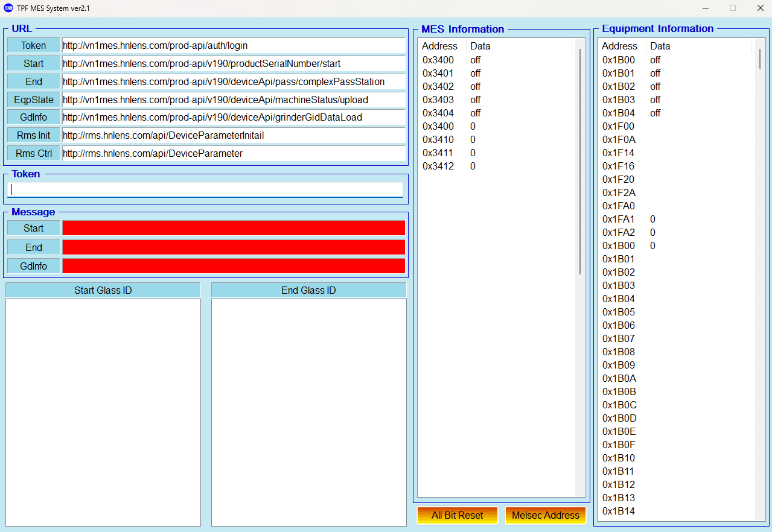This screenshot has height=532, width=772.
Task: Click the red GdInfo message bar
Action: click(233, 266)
